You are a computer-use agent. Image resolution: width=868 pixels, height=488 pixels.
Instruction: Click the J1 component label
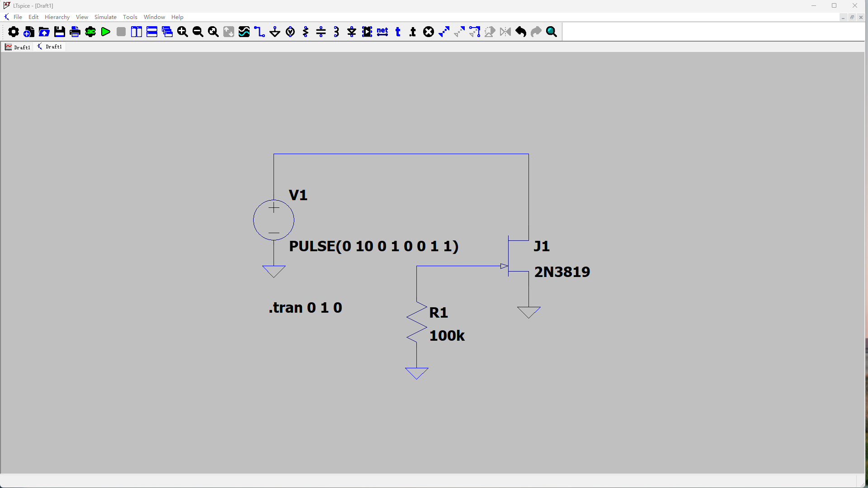point(542,246)
